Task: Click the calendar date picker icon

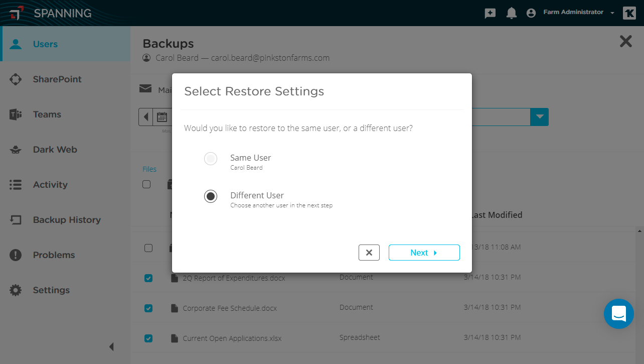Action: coord(162,117)
